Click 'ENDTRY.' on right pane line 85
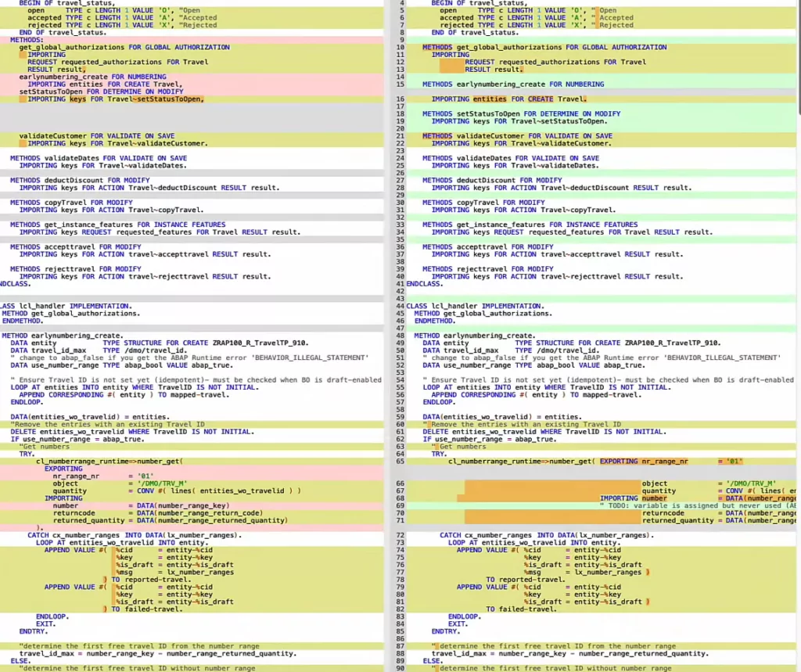This screenshot has height=672, width=801. pos(446,631)
